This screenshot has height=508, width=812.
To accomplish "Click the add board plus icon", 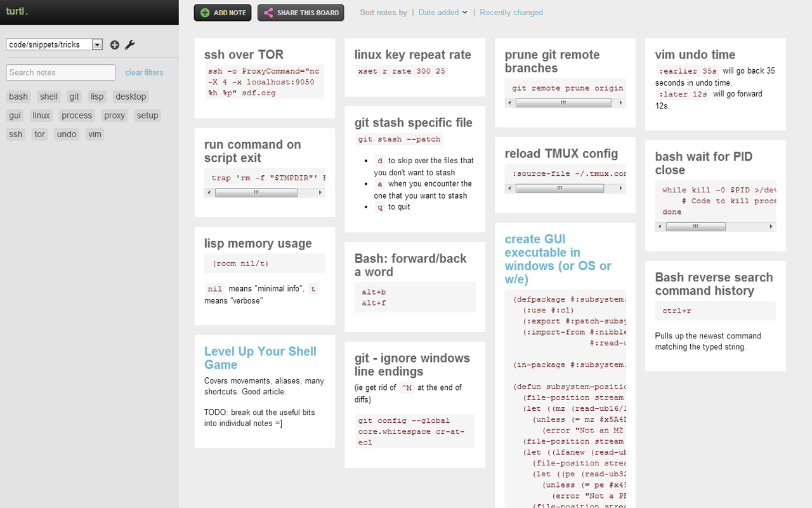I will point(114,44).
